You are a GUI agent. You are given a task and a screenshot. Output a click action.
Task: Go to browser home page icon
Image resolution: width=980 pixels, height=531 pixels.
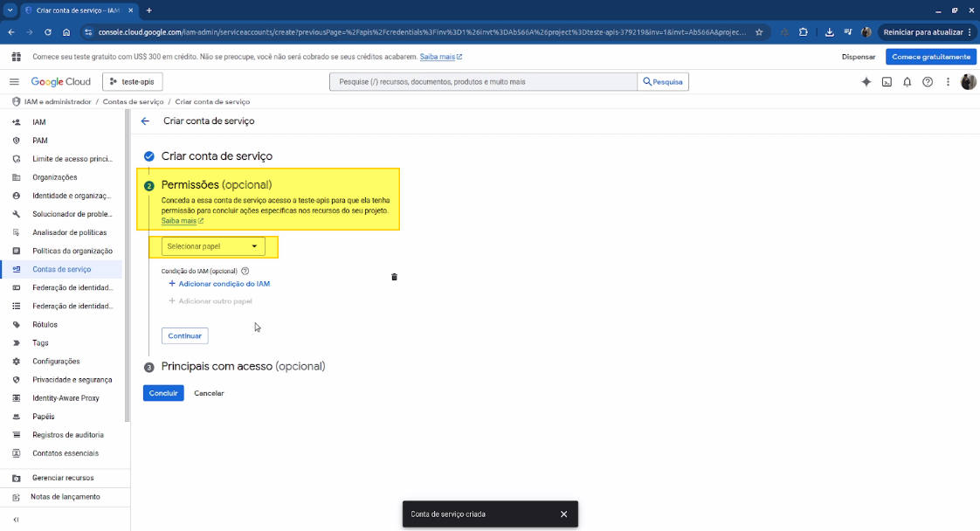coord(66,32)
